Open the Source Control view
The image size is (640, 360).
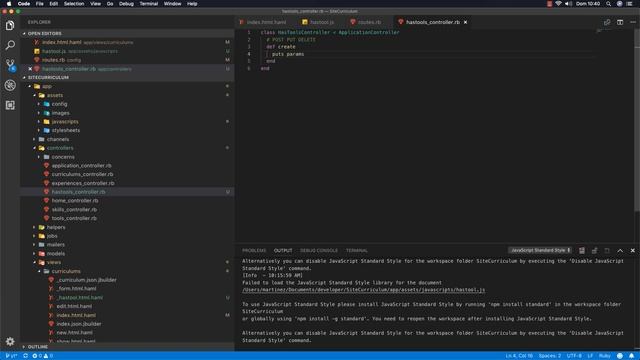tap(10, 65)
